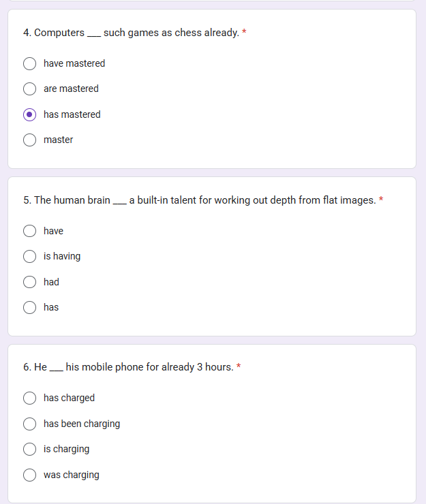The width and height of the screenshot is (426, 504).
Task: Click the 'has been charging' label text
Action: [x=82, y=424]
